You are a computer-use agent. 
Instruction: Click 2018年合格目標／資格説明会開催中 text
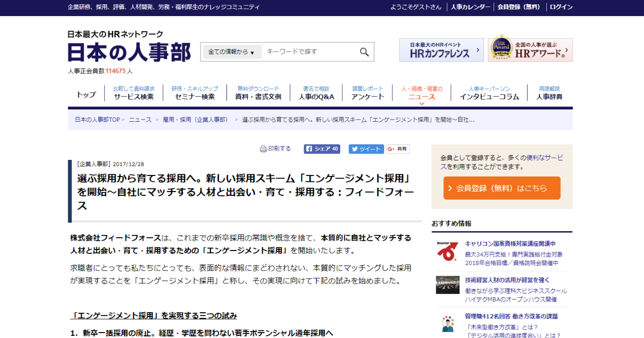[x=511, y=263]
